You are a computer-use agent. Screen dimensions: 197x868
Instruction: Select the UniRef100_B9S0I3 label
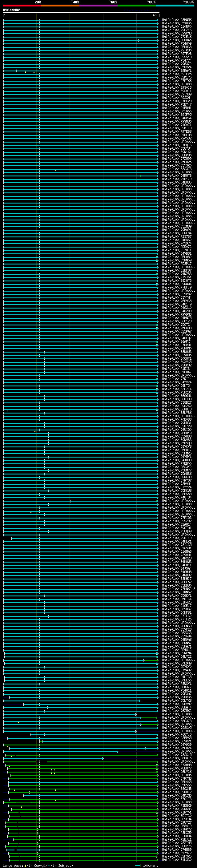coord(177,88)
